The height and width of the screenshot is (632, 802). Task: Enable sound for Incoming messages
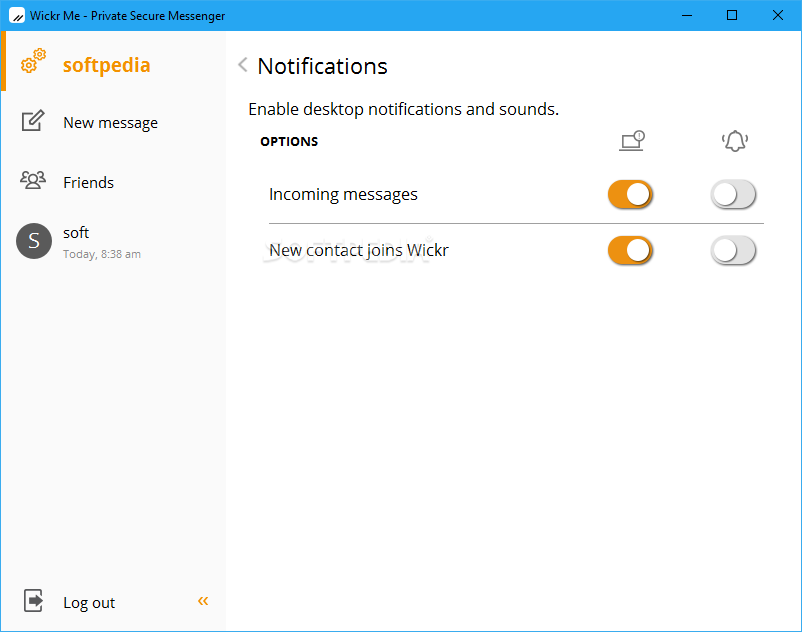(x=733, y=194)
